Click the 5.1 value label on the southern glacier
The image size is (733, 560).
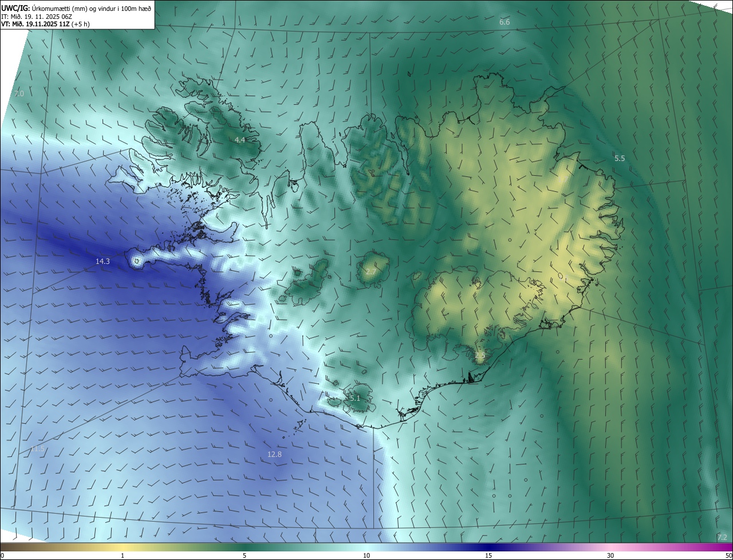pos(354,397)
